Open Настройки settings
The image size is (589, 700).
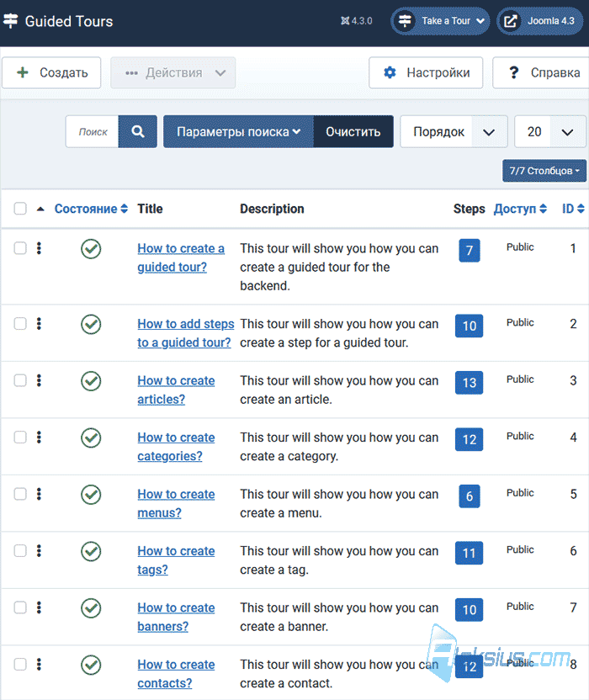click(x=426, y=72)
